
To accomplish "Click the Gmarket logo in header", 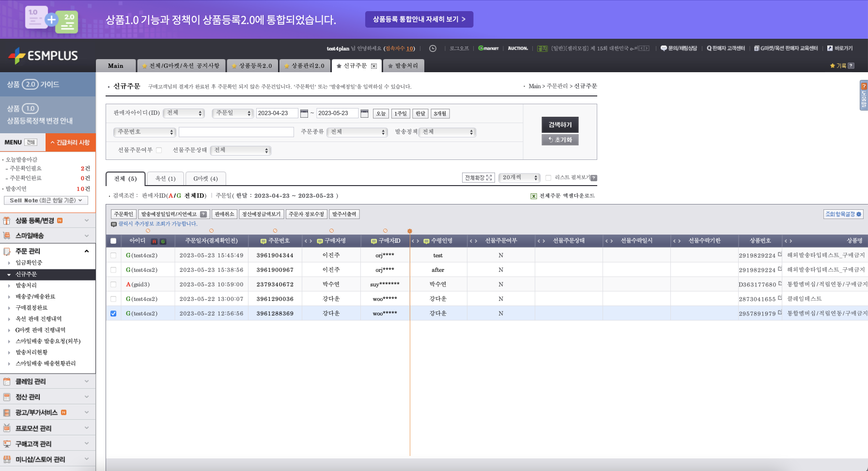I will [488, 48].
